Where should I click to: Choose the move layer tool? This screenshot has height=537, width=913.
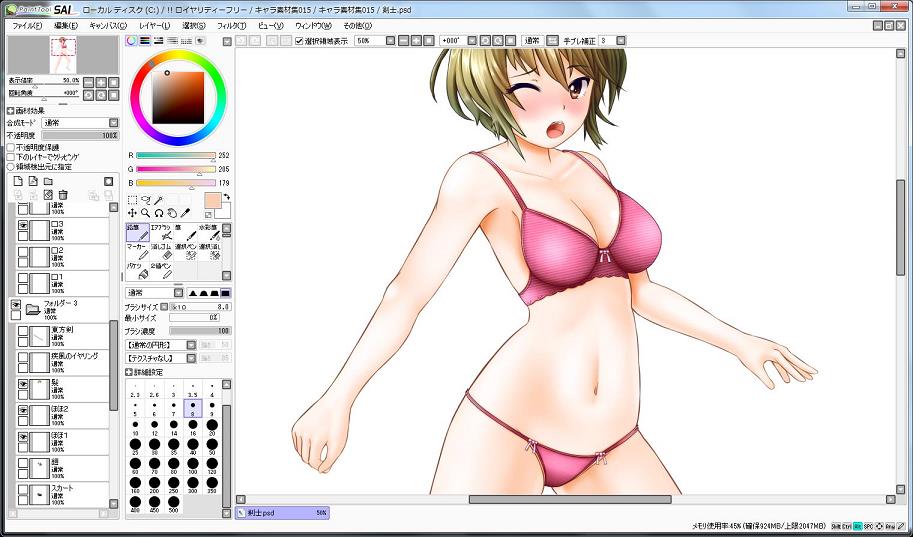point(133,213)
